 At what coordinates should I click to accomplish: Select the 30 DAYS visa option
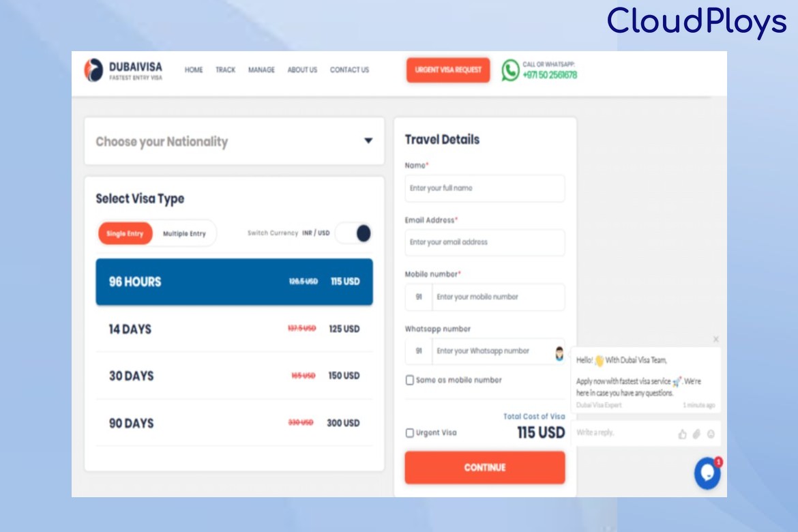point(234,376)
